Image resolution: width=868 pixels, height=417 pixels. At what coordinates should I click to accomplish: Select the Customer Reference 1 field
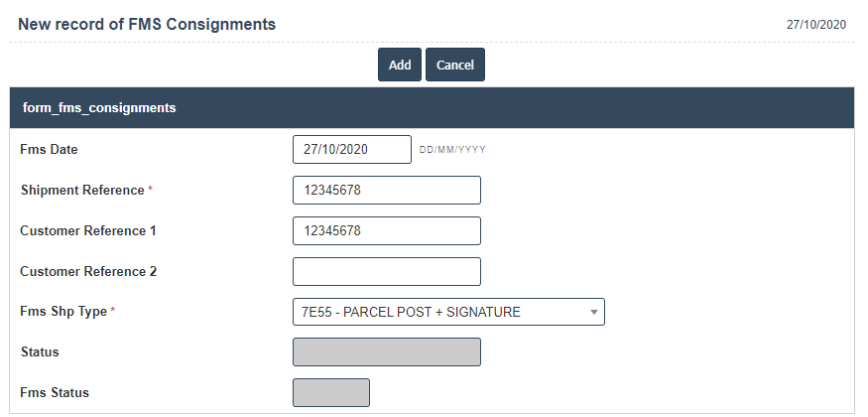click(386, 230)
